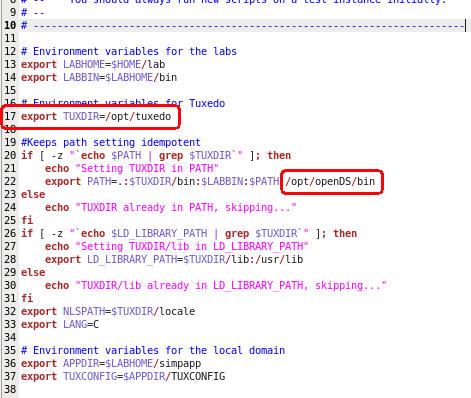Click 'export TUXCONFIG=$APPDIR/TUXCONFIG' on line 37

(x=123, y=376)
